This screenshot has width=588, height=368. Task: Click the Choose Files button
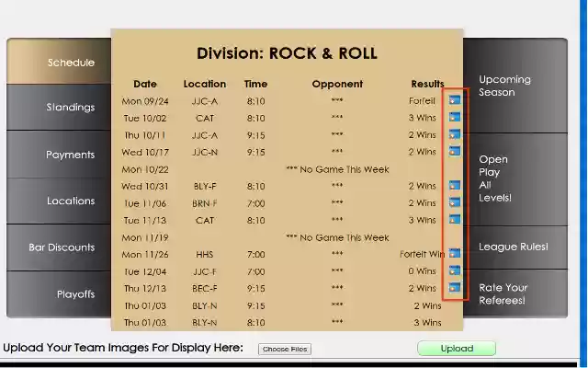pos(284,350)
